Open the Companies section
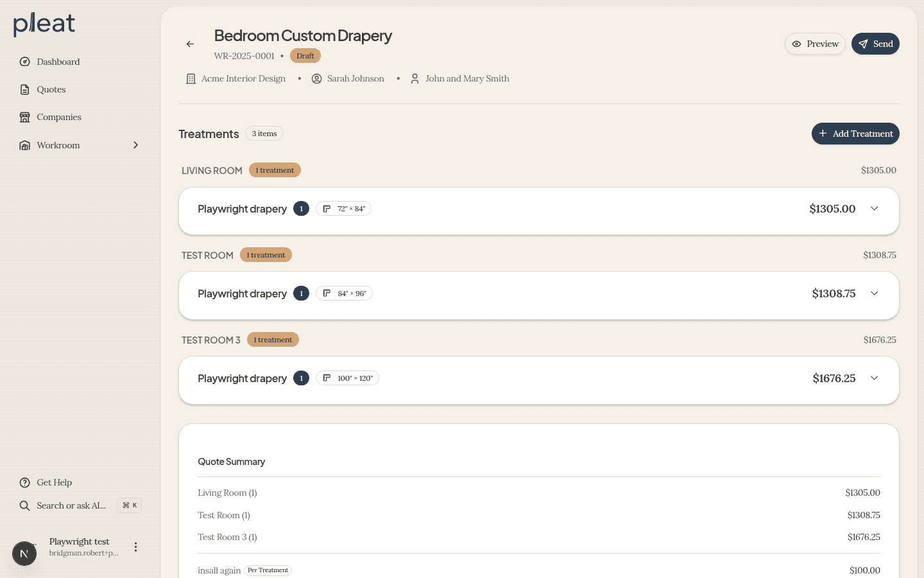The image size is (924, 578). pos(59,117)
